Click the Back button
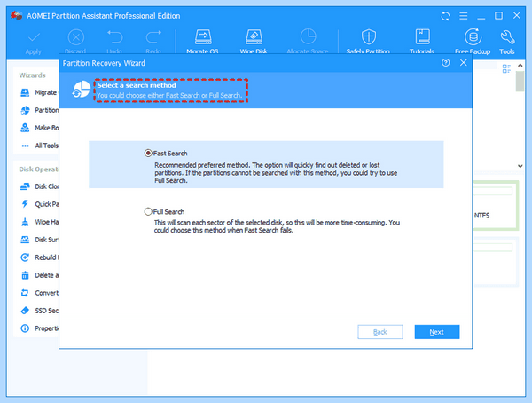 (380, 332)
